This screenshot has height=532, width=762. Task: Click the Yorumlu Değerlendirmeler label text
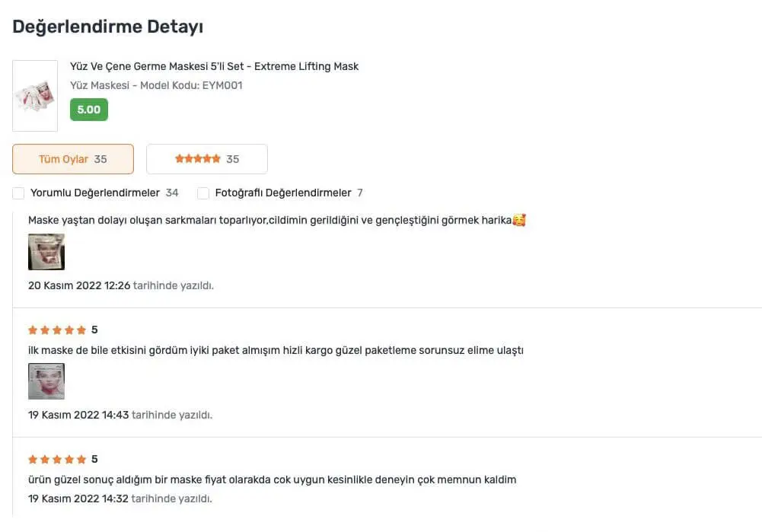click(x=95, y=193)
